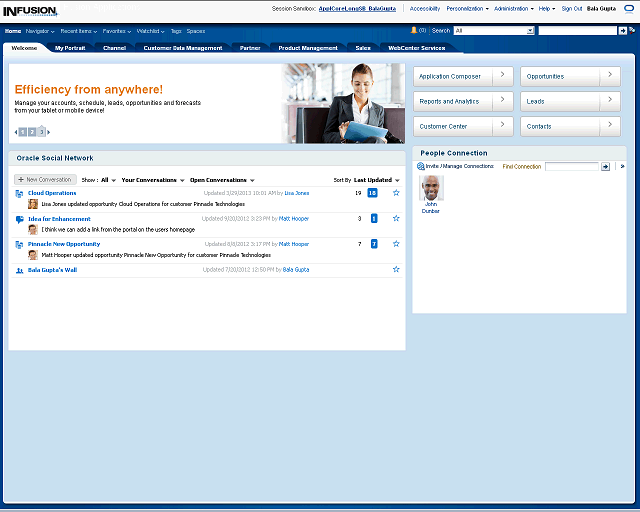The height and width of the screenshot is (512, 640).
Task: Open unread count badge for Pinnacle New Opportunity
Action: click(x=374, y=244)
